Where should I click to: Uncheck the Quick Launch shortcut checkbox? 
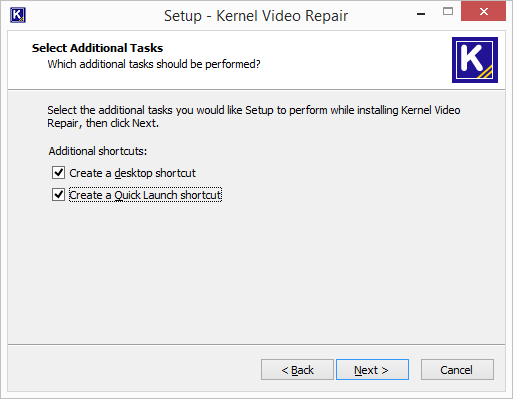tap(58, 194)
